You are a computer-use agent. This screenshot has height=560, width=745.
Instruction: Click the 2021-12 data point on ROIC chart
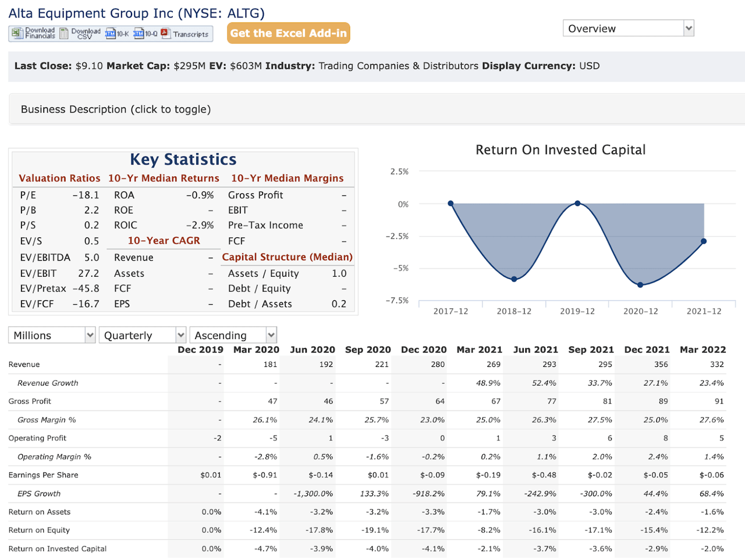[x=704, y=241]
